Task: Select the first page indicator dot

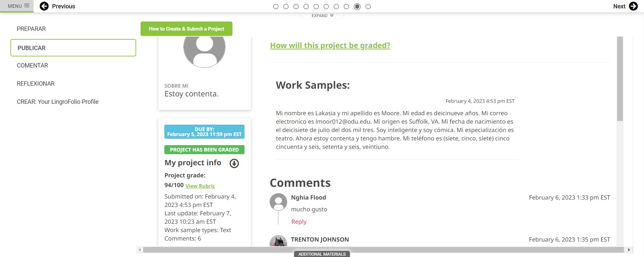Action: coord(276,6)
